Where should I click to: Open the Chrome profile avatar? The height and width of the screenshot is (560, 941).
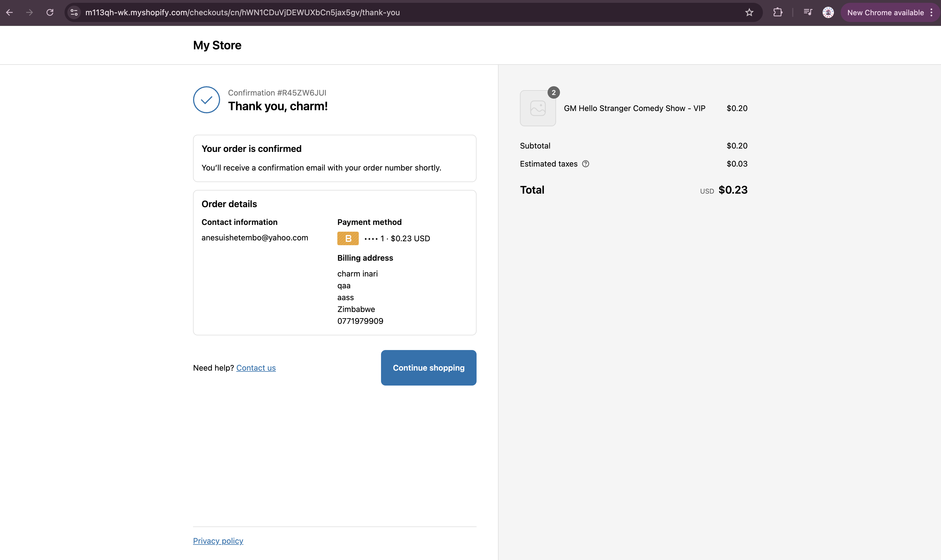click(x=828, y=12)
